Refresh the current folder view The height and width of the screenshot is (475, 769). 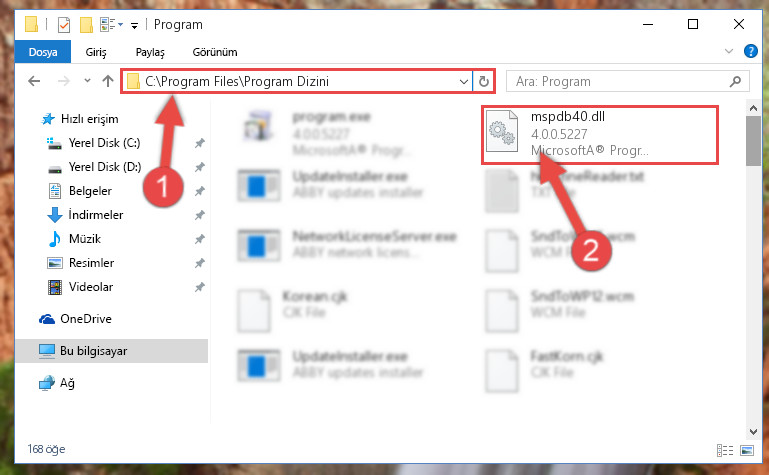tap(484, 81)
